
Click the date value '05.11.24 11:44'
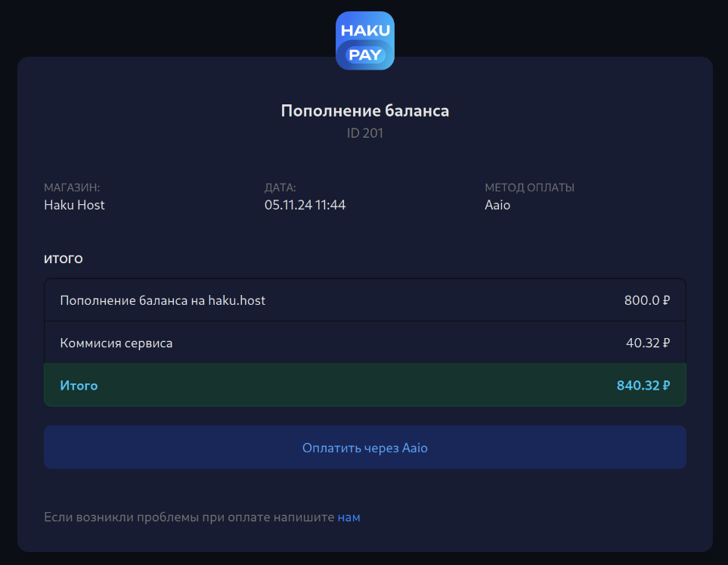click(x=305, y=205)
